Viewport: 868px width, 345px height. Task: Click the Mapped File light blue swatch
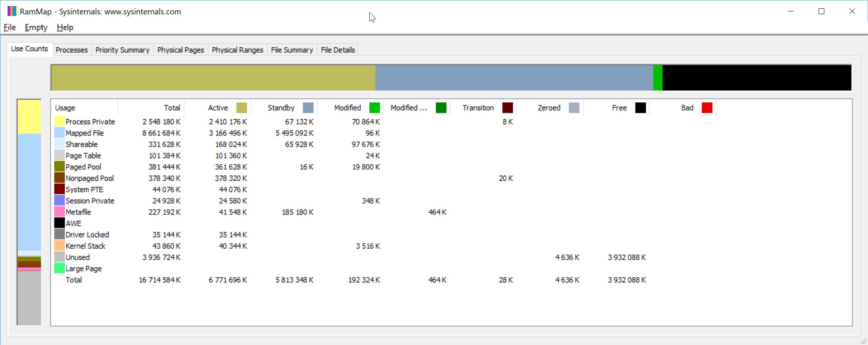pyautogui.click(x=59, y=133)
